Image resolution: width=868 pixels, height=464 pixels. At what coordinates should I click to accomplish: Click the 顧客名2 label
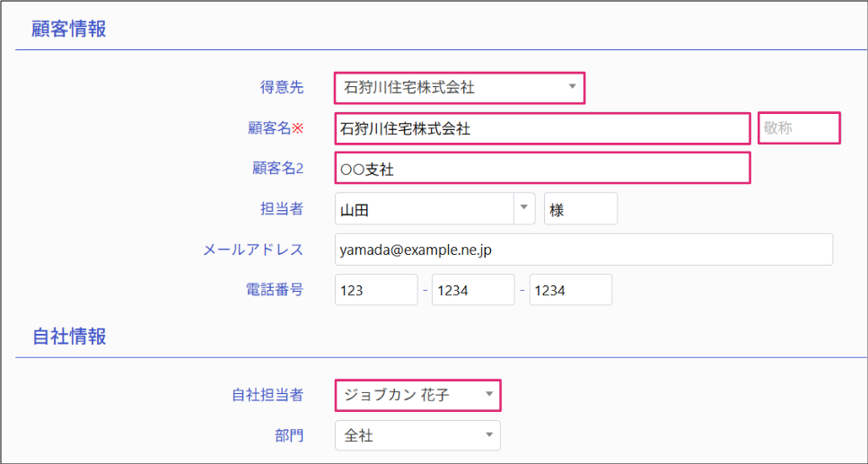(x=278, y=169)
